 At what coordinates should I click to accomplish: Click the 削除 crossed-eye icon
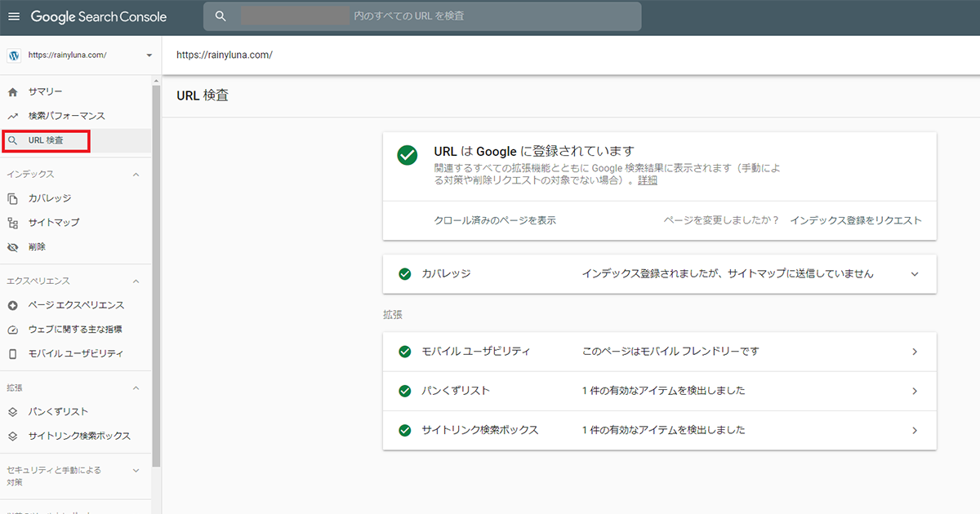[x=12, y=247]
